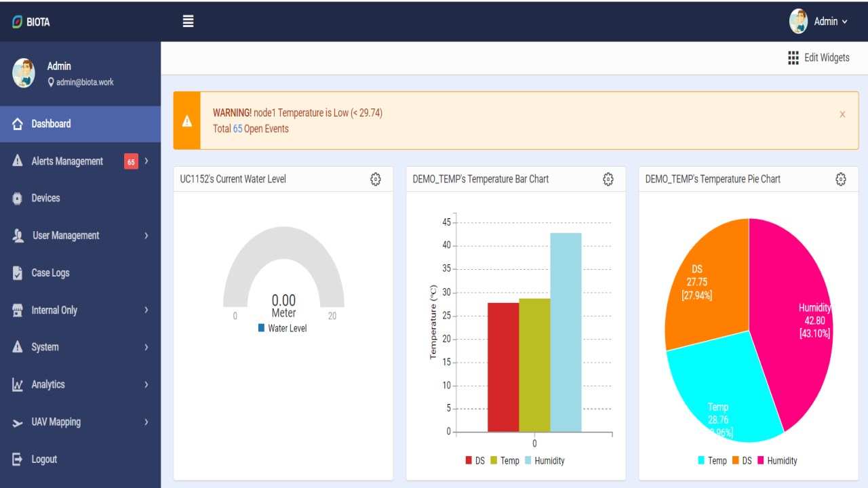Toggle the Water Level legend item
Image resolution: width=868 pixels, height=488 pixels.
(x=283, y=328)
